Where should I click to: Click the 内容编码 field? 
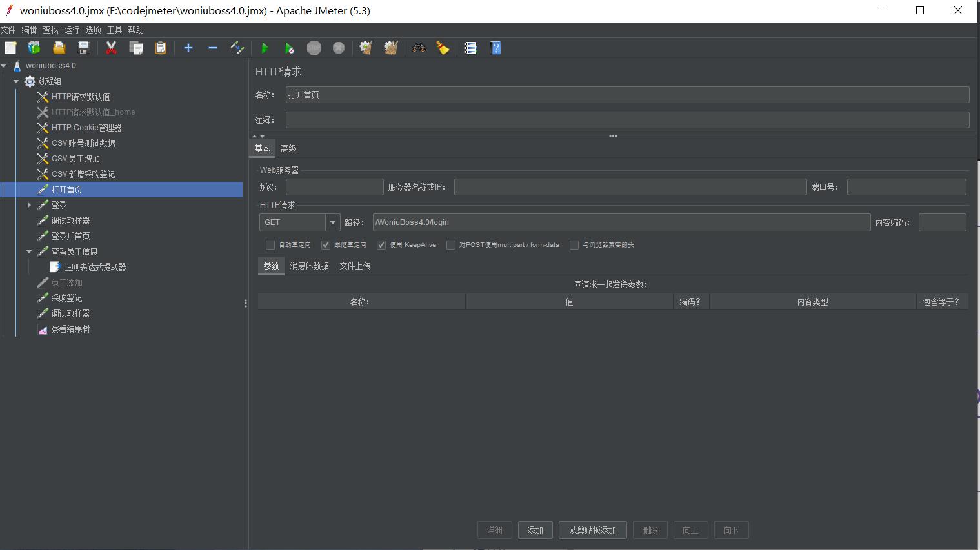tap(942, 222)
